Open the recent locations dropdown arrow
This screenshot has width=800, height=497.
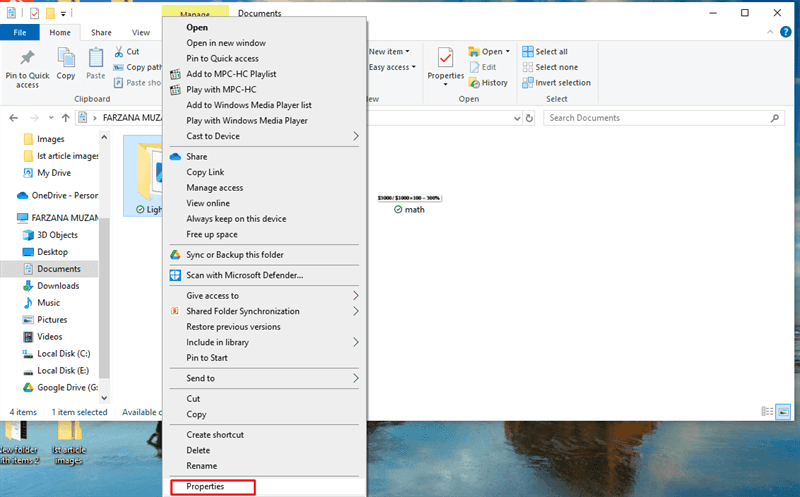(51, 118)
